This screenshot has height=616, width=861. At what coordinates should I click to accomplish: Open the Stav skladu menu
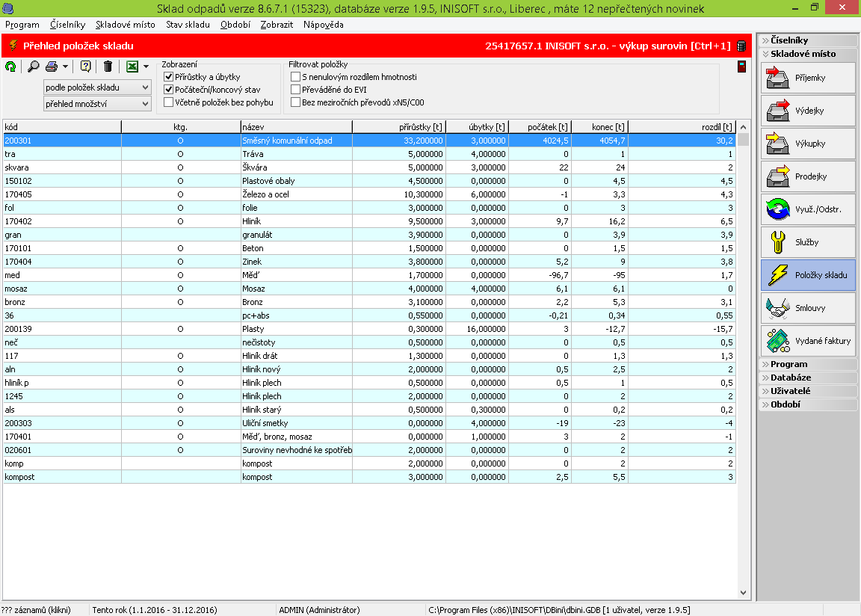[188, 25]
